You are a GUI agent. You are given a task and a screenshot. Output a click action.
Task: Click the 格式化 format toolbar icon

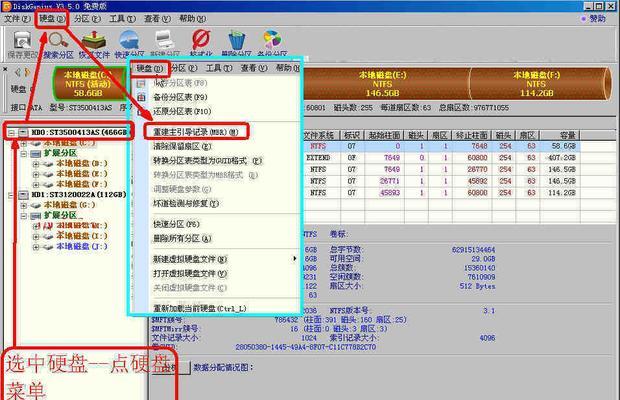coord(201,40)
